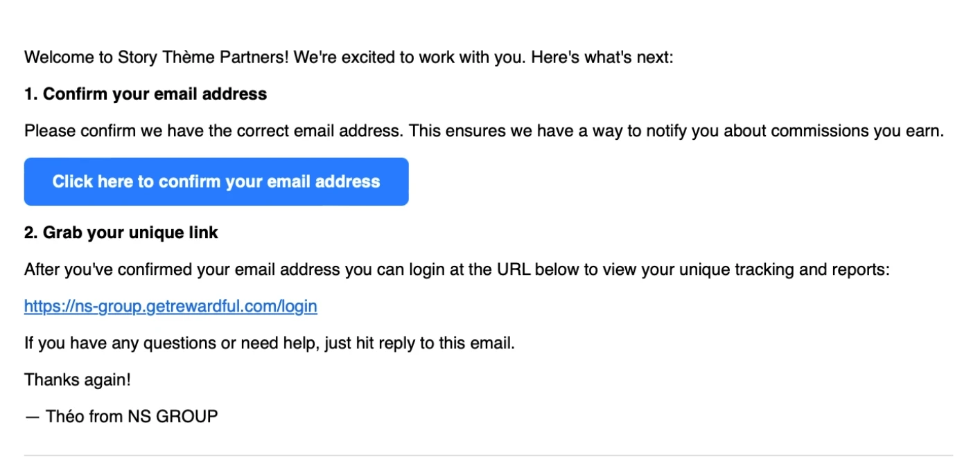Image resolution: width=980 pixels, height=457 pixels.
Task: Click the horizontal divider below the signature
Action: pyautogui.click(x=489, y=455)
